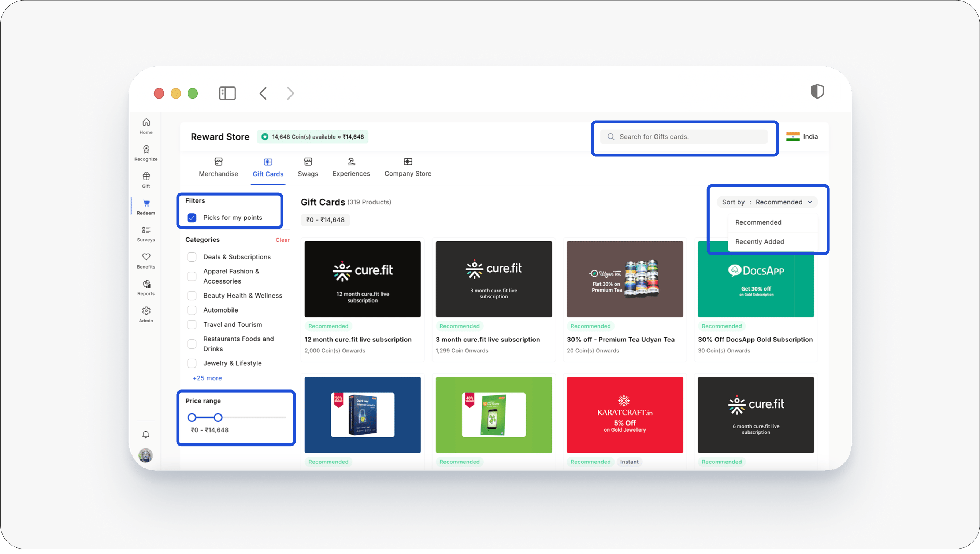Open 12 month cure.fit live subscription title
Viewport: 980px width, 554px height.
pos(357,340)
